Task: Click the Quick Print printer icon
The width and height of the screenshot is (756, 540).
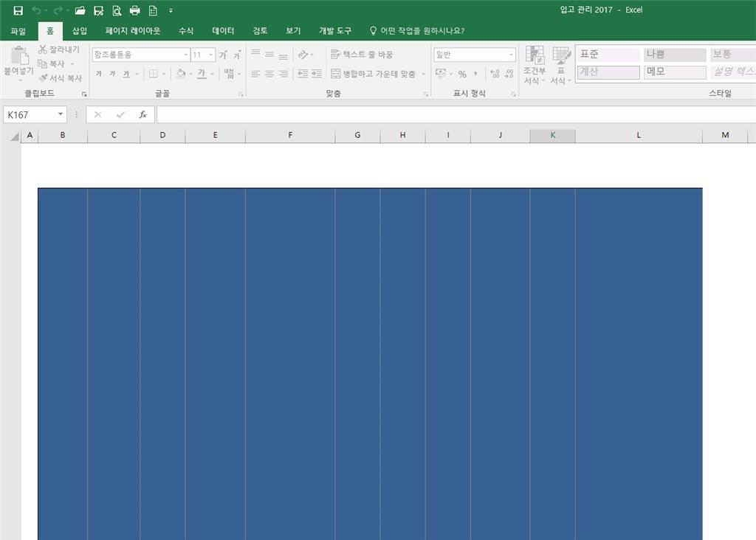Action: pyautogui.click(x=135, y=10)
